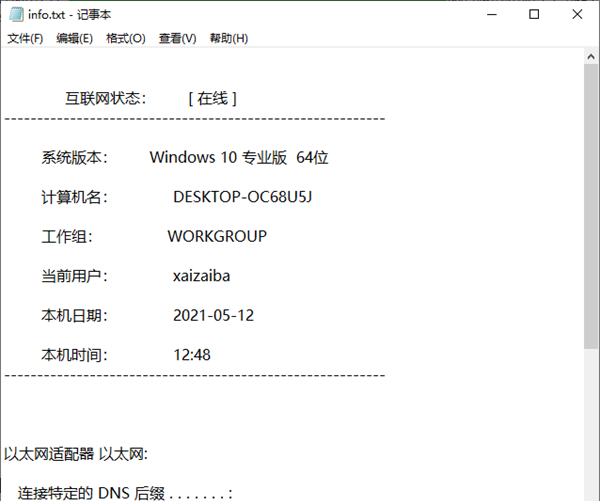Click the username xaizaiba
Viewport: 600px width, 501px height.
click(201, 276)
